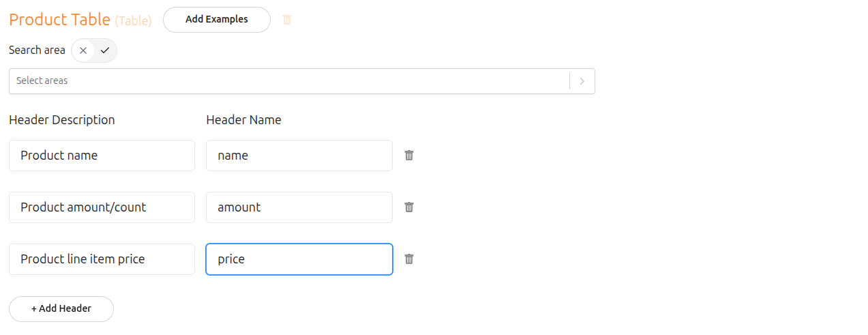
Task: Select the Product line item price field
Action: 102,259
